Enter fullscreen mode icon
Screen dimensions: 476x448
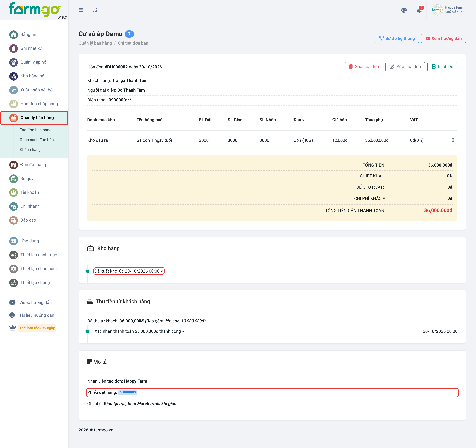95,10
